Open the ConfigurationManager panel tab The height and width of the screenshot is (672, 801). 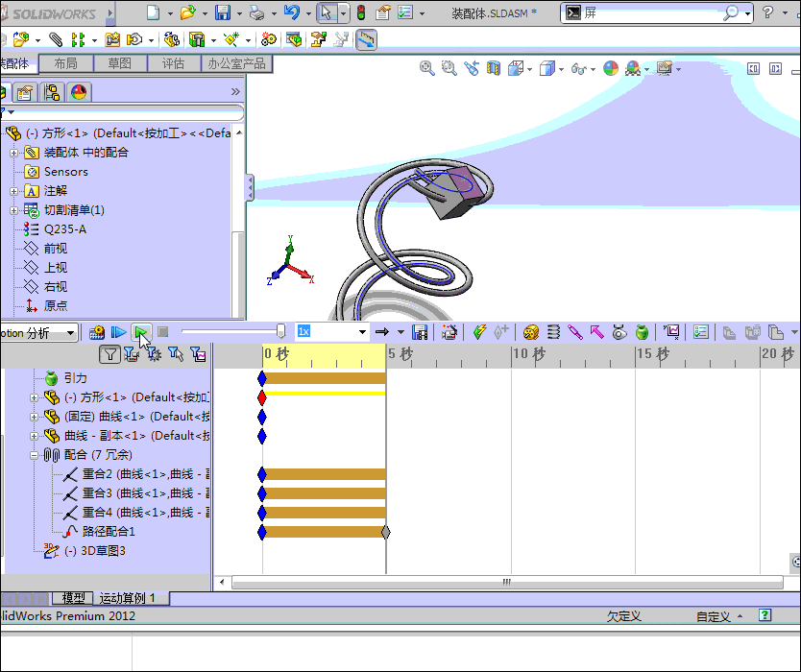(52, 92)
